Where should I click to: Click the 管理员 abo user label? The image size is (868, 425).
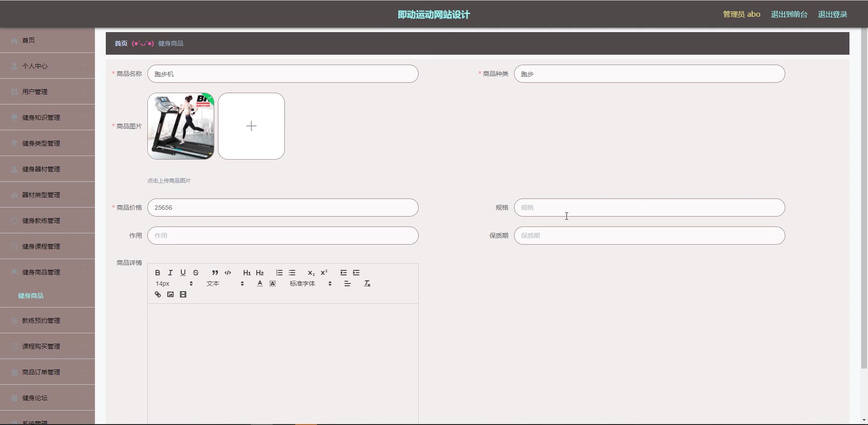(741, 14)
